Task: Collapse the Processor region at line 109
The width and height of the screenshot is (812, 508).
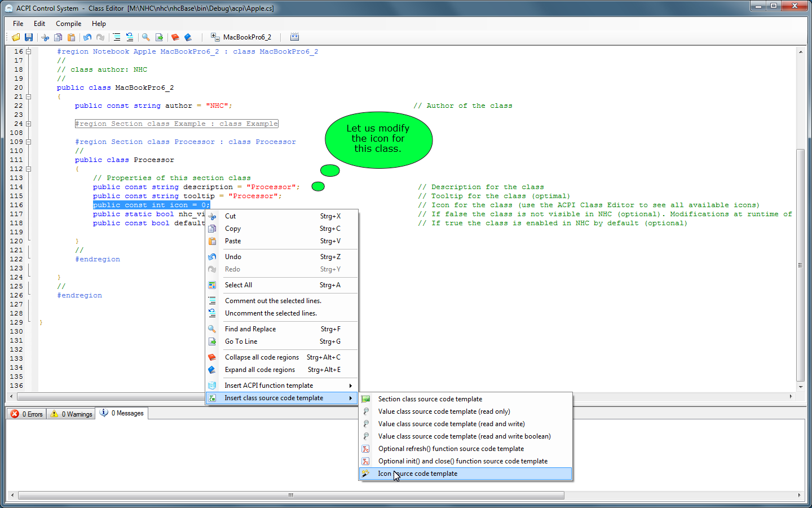Action: point(28,142)
